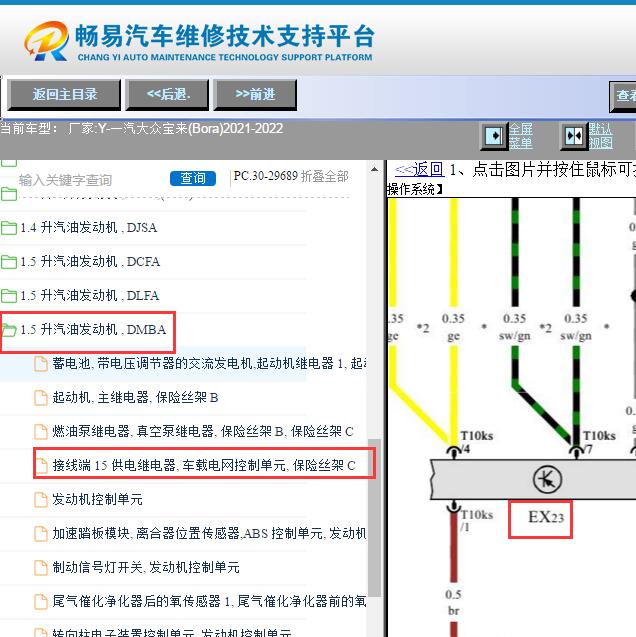Click the 查询 search button
Image resolution: width=636 pixels, height=637 pixels.
coord(193,178)
